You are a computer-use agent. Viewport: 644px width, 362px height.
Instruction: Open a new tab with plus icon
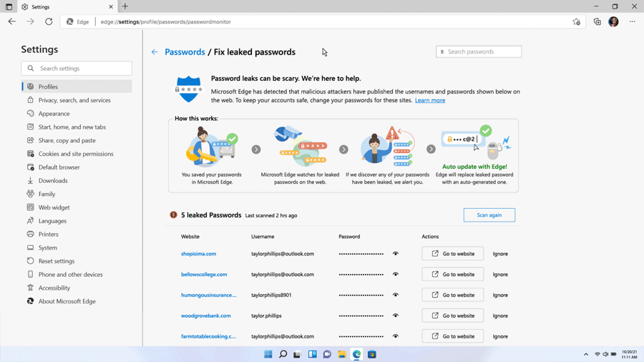pyautogui.click(x=125, y=6)
